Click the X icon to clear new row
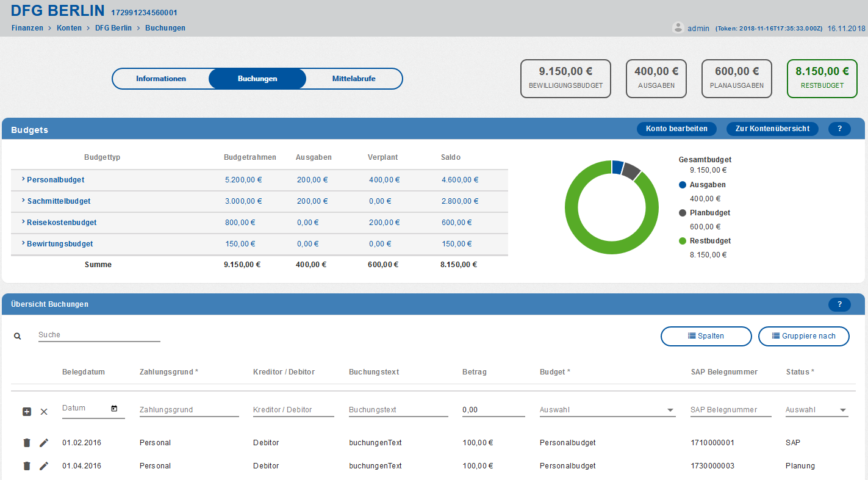Image resolution: width=868 pixels, height=480 pixels. 44,412
